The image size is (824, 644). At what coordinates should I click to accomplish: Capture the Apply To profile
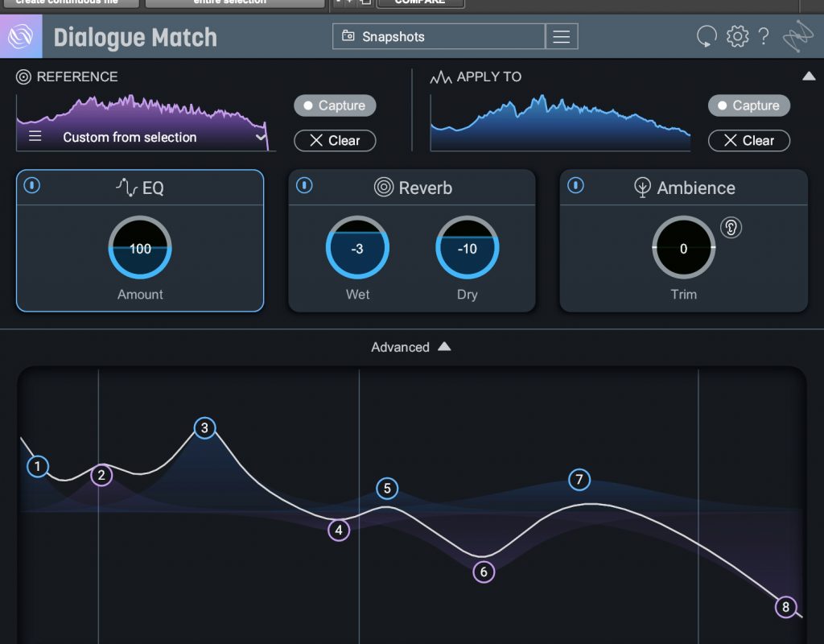[x=749, y=105]
